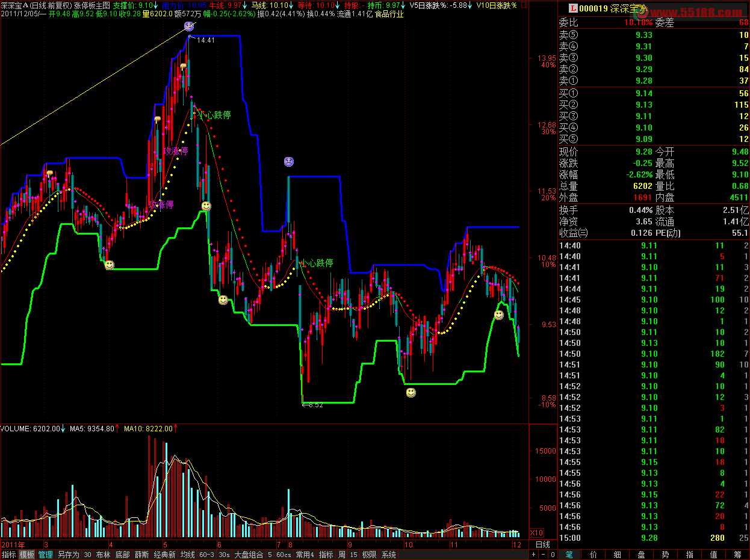Open the 指标 tab left of 周

pyautogui.click(x=326, y=555)
